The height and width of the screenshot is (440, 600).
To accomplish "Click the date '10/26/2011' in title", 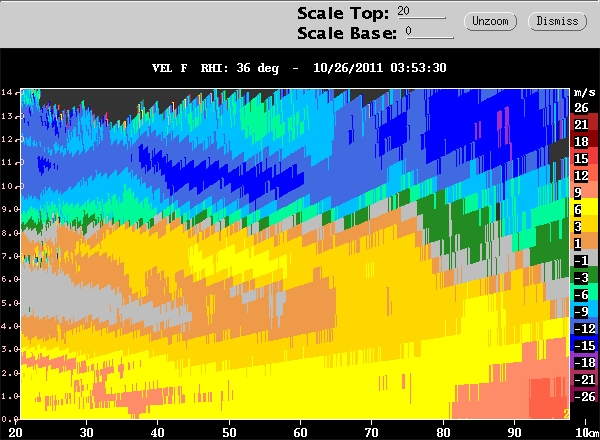I will pyautogui.click(x=348, y=68).
